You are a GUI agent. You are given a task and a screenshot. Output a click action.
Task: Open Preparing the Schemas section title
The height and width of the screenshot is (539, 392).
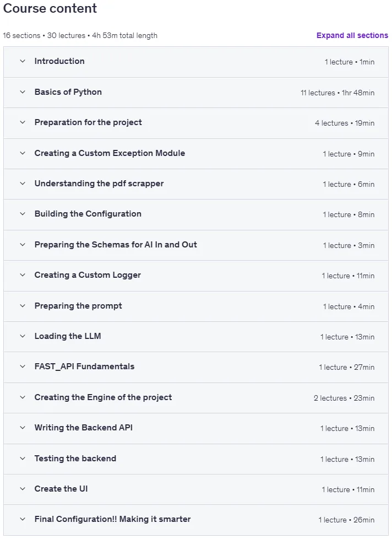[116, 245]
